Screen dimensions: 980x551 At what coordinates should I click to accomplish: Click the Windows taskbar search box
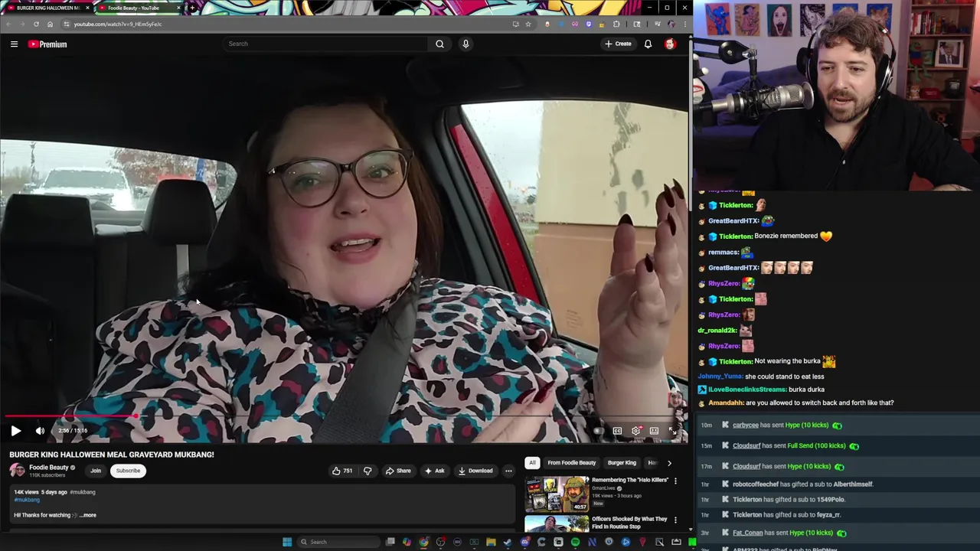click(x=340, y=542)
